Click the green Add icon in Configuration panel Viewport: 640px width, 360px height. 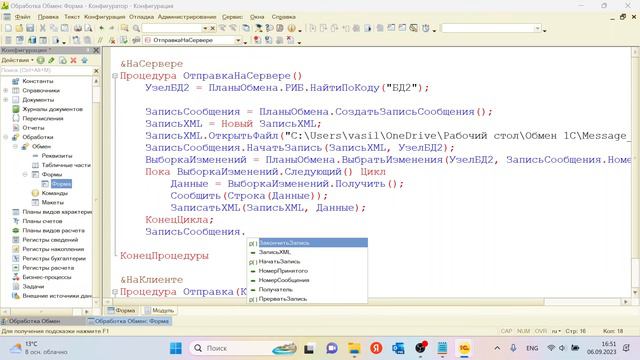point(41,60)
